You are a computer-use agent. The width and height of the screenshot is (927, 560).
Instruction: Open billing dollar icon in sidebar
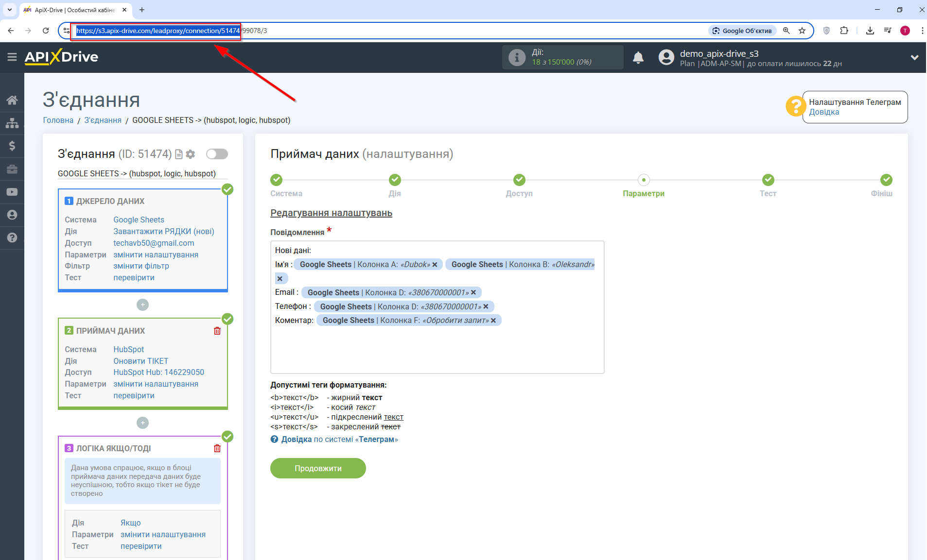(x=12, y=146)
